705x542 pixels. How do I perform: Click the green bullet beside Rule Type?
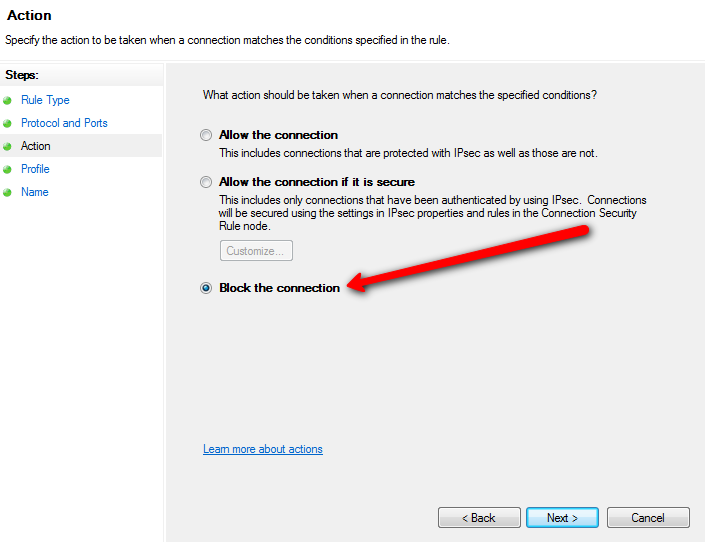tap(7, 100)
